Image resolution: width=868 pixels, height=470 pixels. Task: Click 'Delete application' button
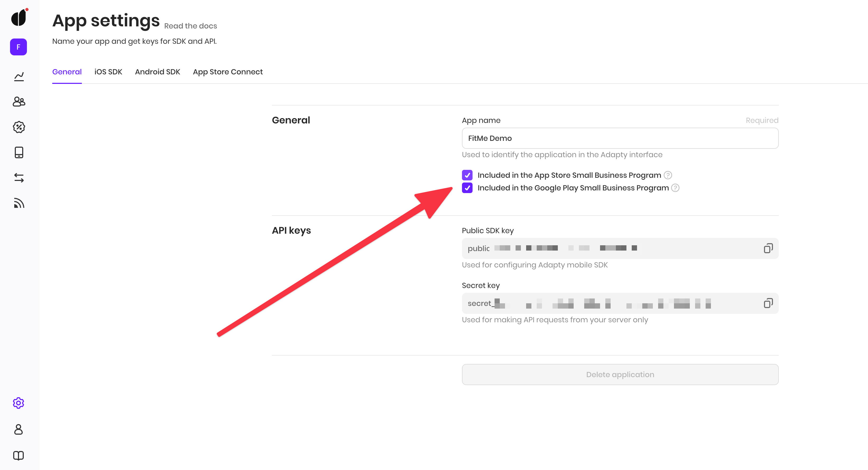click(620, 374)
